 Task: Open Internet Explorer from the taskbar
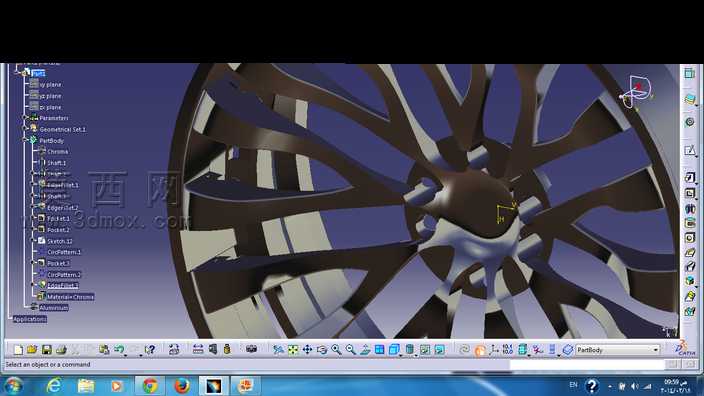coord(53,386)
